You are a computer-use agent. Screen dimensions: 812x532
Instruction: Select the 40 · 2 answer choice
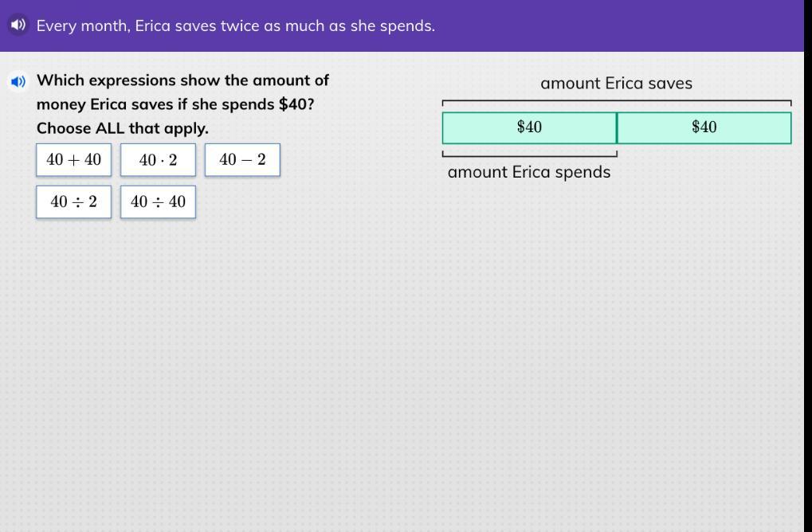pos(158,160)
